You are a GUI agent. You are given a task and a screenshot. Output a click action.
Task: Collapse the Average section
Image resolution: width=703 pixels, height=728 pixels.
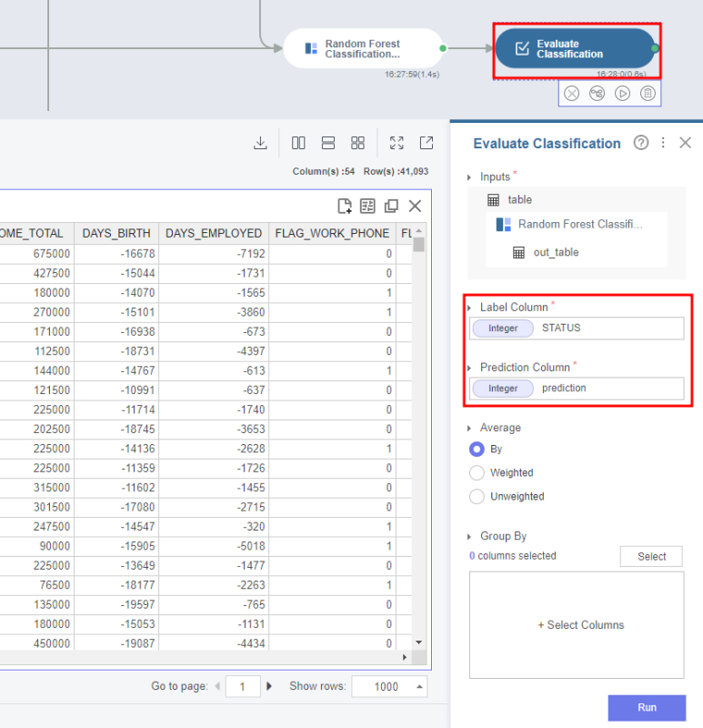(x=469, y=428)
